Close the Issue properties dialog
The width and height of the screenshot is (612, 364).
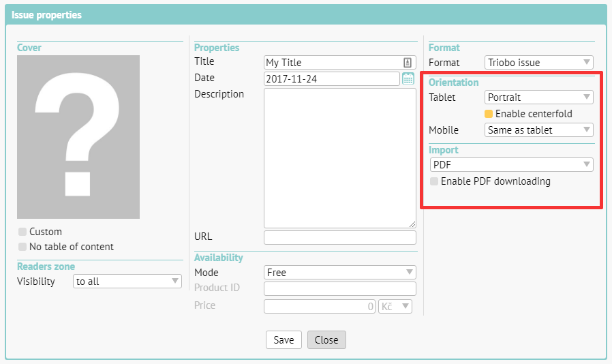tap(326, 339)
